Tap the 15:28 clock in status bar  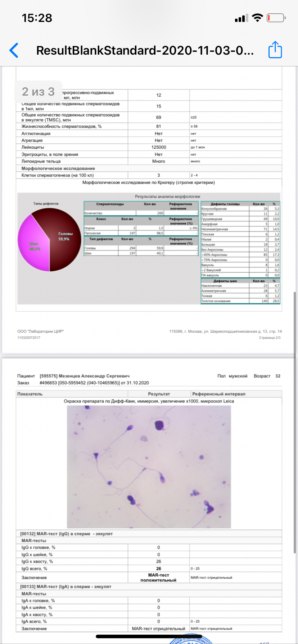37,18
